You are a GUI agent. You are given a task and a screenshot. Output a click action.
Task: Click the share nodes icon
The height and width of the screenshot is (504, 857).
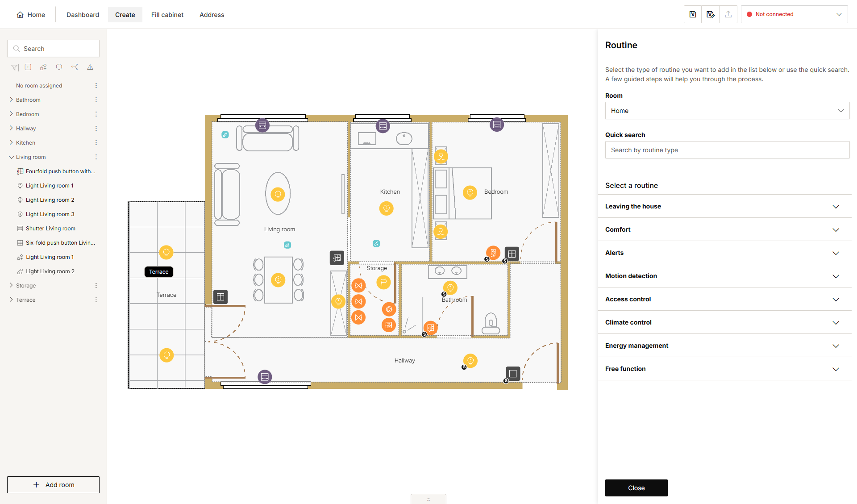coord(75,67)
